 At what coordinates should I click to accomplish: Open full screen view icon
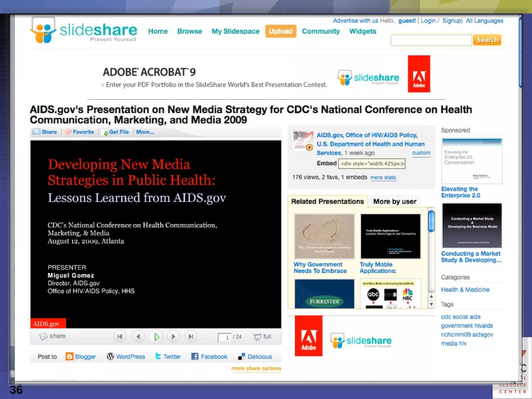pyautogui.click(x=257, y=337)
